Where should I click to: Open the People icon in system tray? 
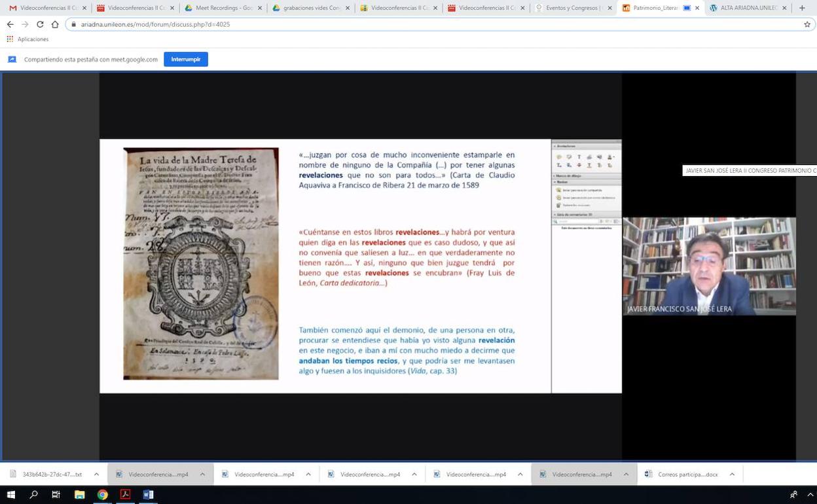tap(793, 494)
